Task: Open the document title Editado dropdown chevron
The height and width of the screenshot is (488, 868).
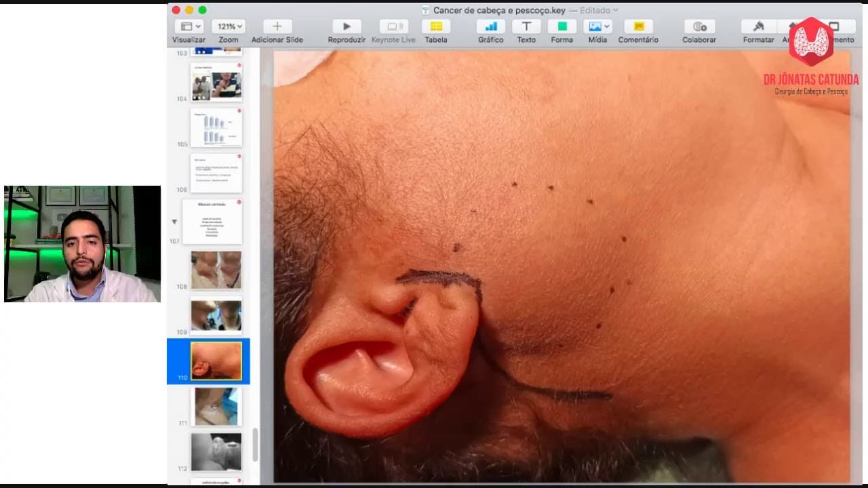Action: click(x=616, y=10)
